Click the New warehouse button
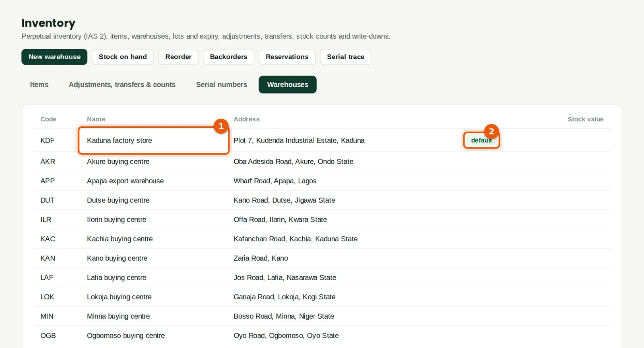This screenshot has width=644, height=348. pos(54,57)
